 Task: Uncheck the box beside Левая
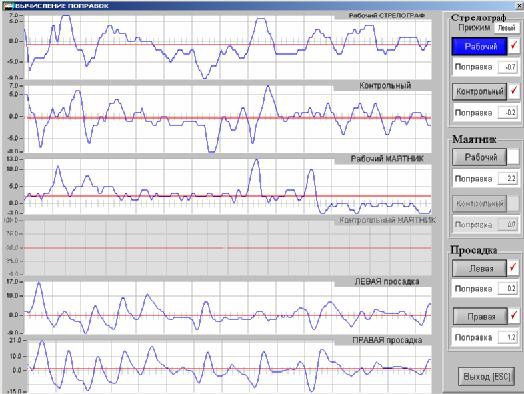click(x=513, y=268)
